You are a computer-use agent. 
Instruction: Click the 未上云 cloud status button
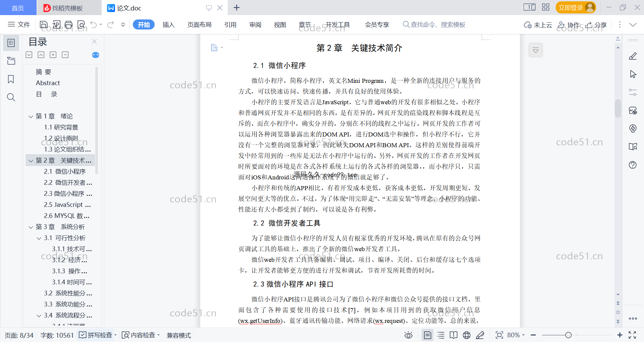tap(538, 25)
